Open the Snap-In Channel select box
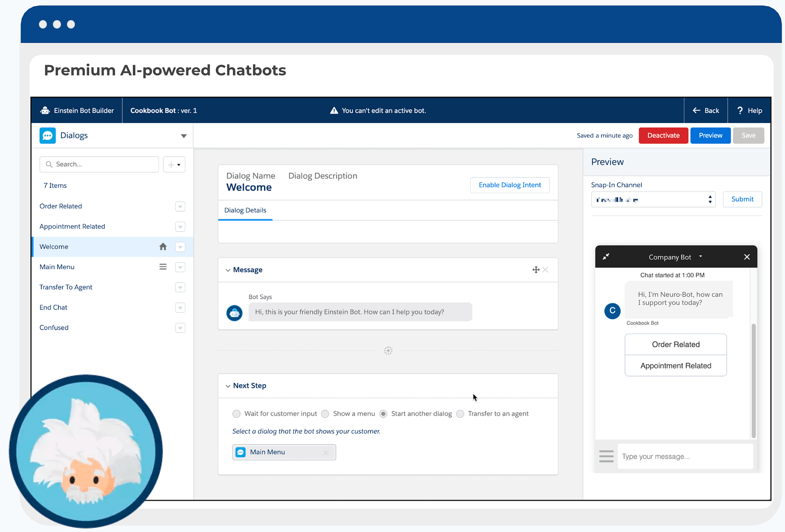 (x=653, y=199)
